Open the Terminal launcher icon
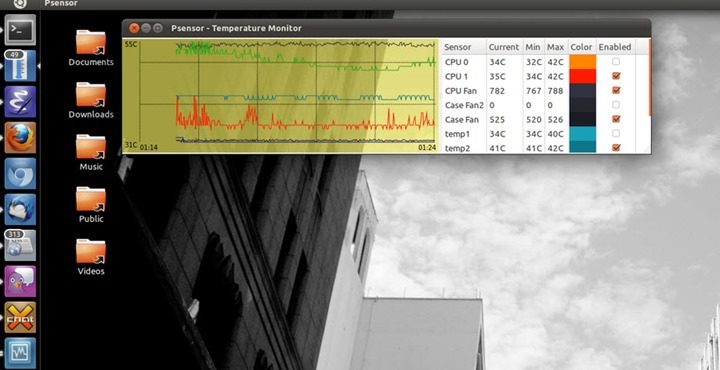 tap(20, 29)
